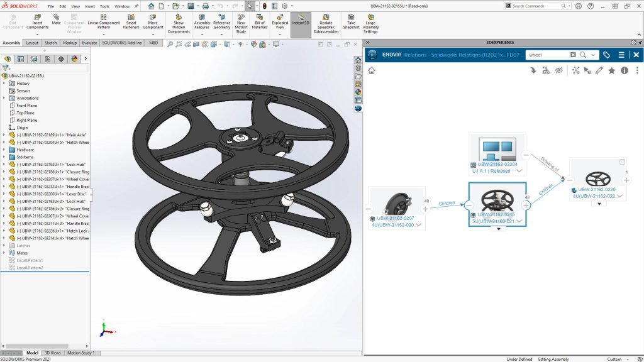644x362 pixels.
Task: Expand relations right of UBW-21162-0220 card
Action: coord(626,180)
